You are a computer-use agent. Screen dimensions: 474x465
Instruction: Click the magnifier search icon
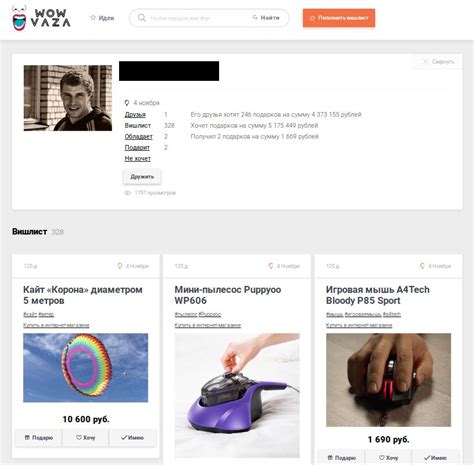coord(142,18)
